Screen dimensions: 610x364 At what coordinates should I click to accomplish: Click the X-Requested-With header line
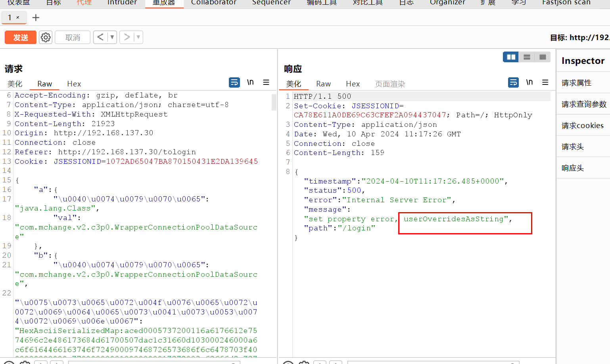coord(91,114)
